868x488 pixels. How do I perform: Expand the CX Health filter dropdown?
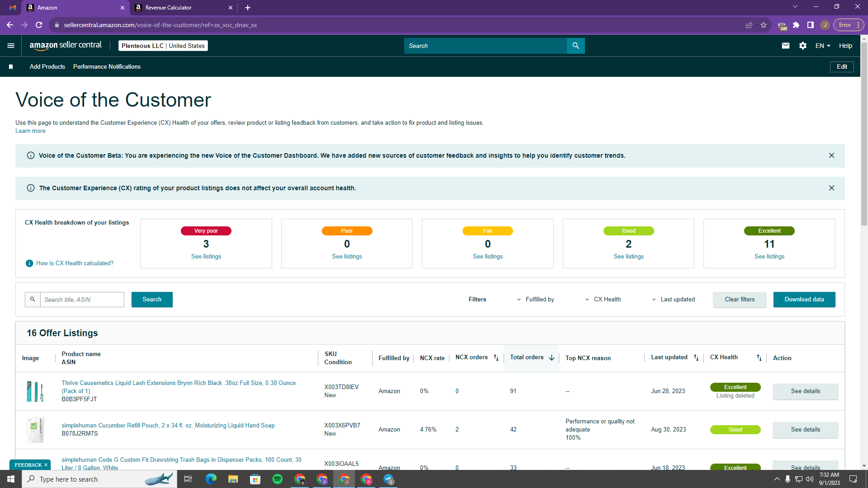pyautogui.click(x=603, y=300)
